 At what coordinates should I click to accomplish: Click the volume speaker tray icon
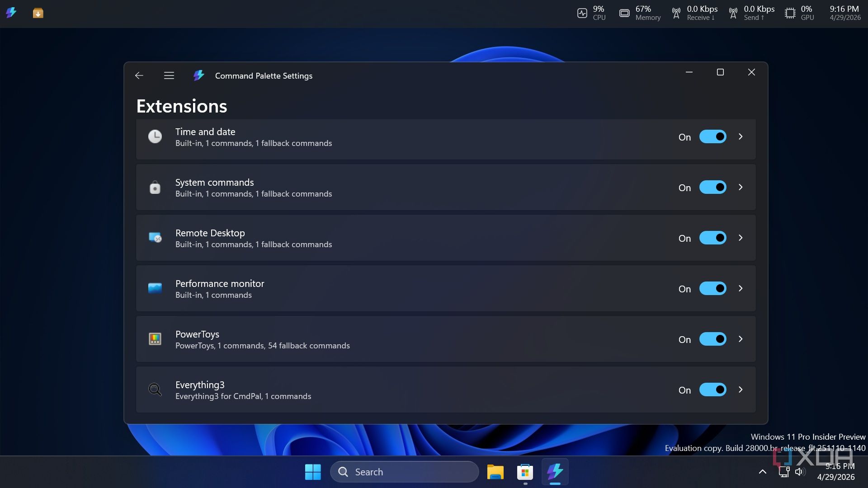click(800, 472)
